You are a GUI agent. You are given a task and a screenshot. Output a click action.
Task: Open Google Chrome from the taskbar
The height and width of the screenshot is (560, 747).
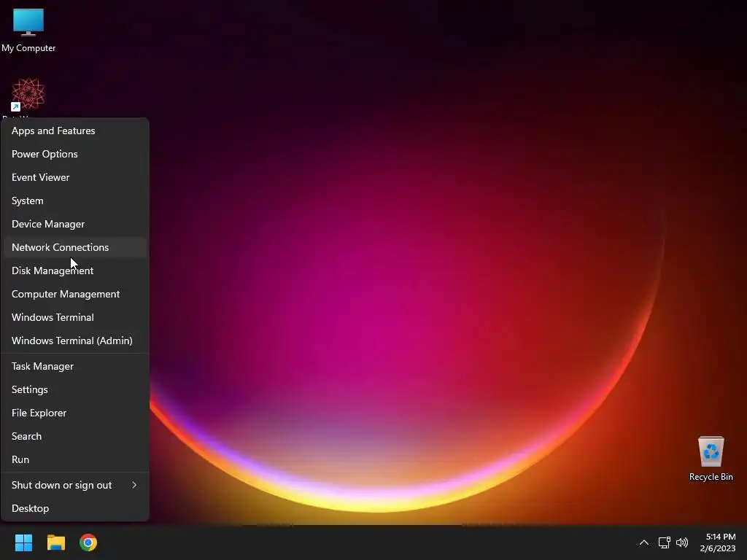click(x=88, y=542)
